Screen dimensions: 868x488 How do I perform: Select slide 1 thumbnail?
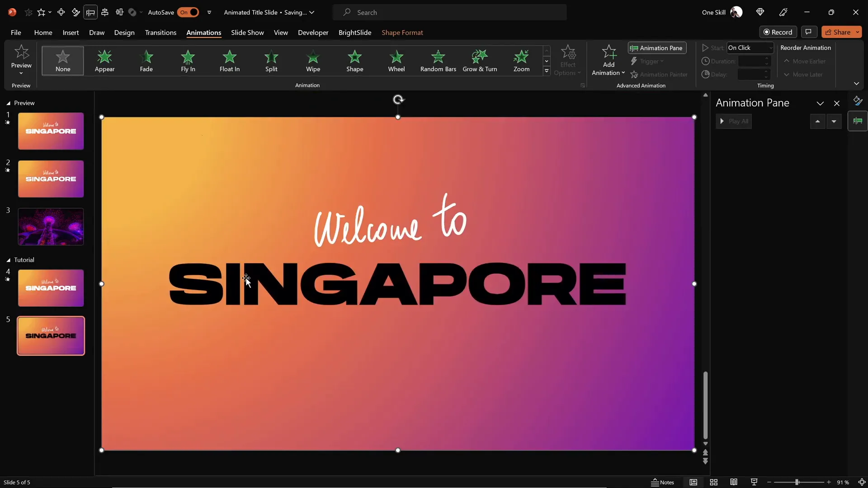pyautogui.click(x=51, y=131)
